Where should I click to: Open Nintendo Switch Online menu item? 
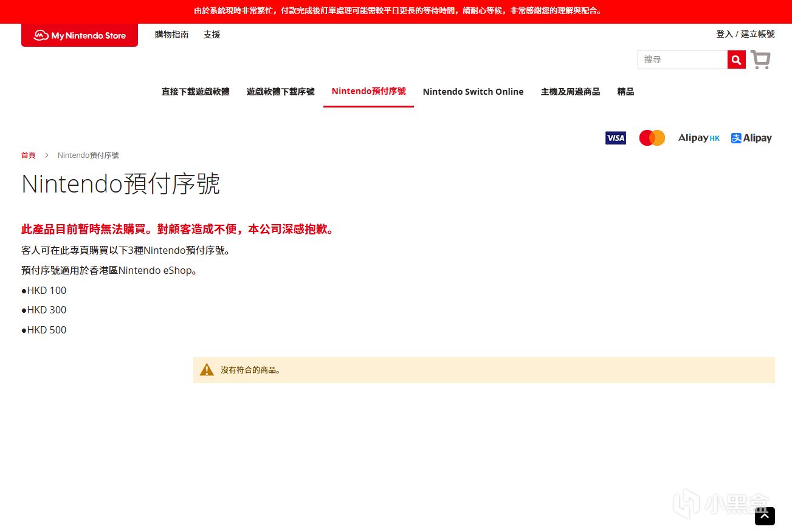click(473, 92)
